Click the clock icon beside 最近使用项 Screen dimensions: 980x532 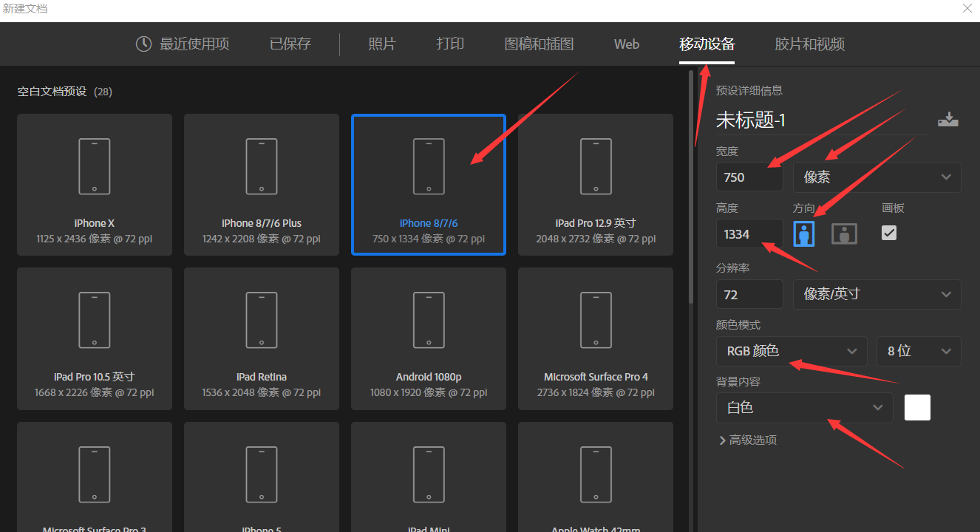[x=143, y=44]
